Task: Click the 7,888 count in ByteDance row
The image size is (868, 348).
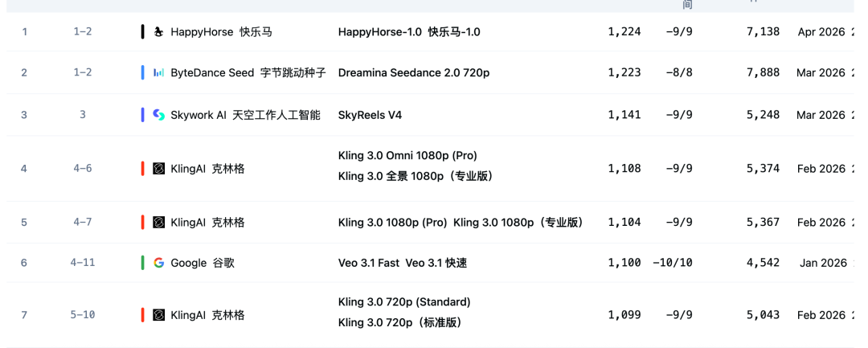Action: (x=763, y=72)
